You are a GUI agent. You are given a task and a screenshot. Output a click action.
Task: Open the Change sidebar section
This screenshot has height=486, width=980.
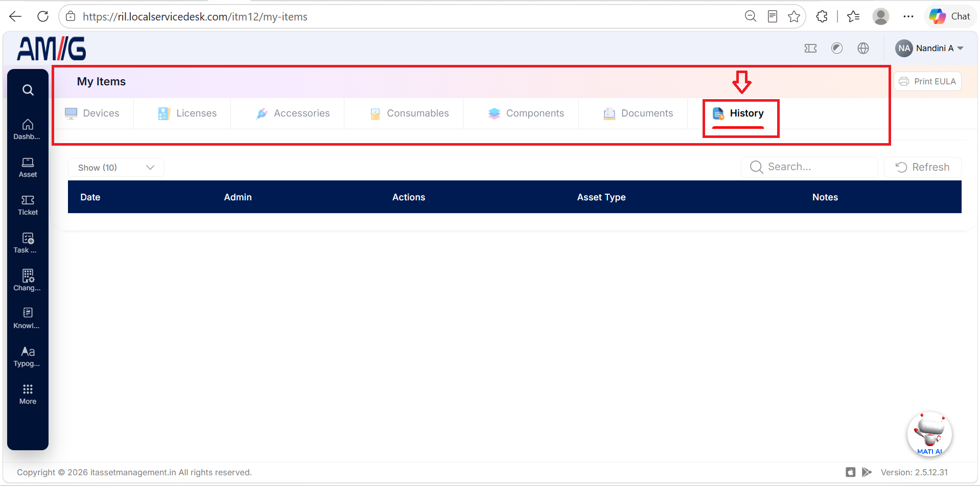[28, 281]
